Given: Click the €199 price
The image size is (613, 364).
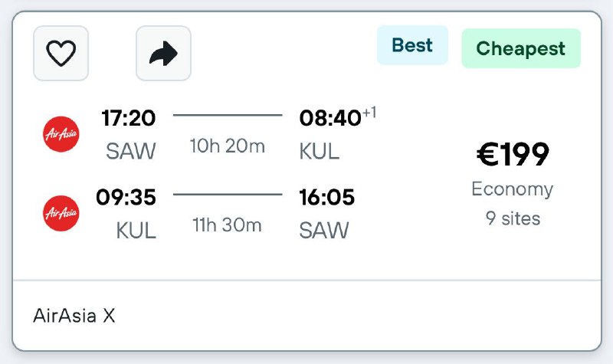Looking at the screenshot, I should tap(513, 155).
